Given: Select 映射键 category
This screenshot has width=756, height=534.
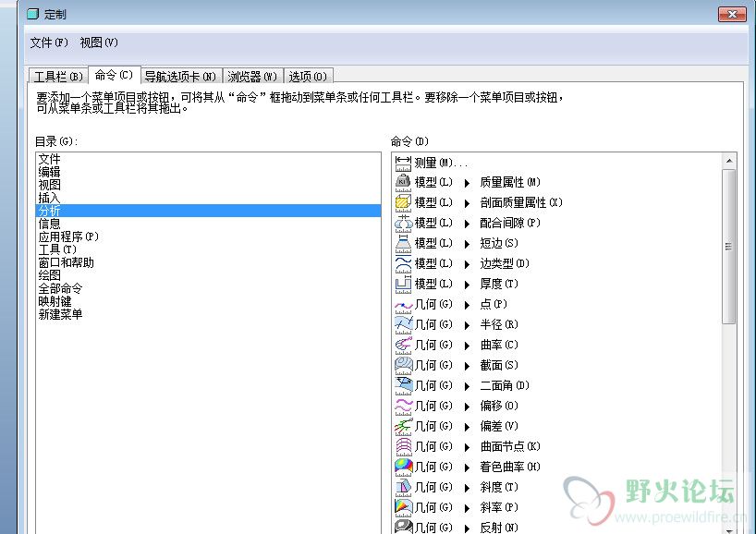Looking at the screenshot, I should coord(208,302).
